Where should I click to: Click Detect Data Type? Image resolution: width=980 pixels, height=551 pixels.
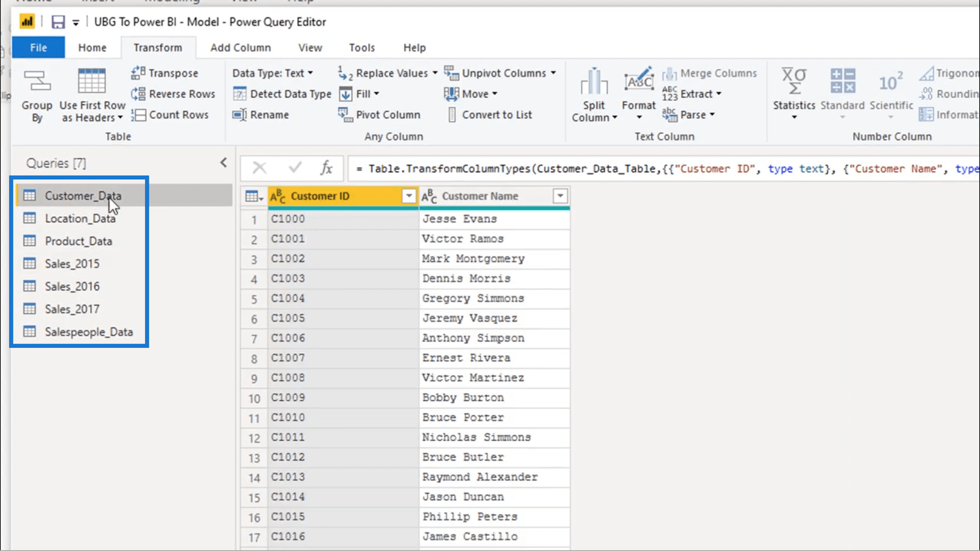(x=282, y=94)
